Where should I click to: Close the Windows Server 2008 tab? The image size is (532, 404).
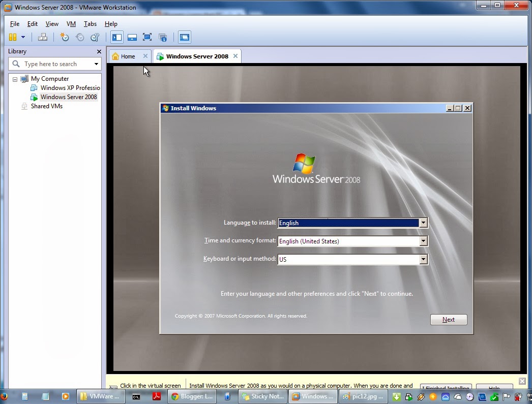[235, 56]
